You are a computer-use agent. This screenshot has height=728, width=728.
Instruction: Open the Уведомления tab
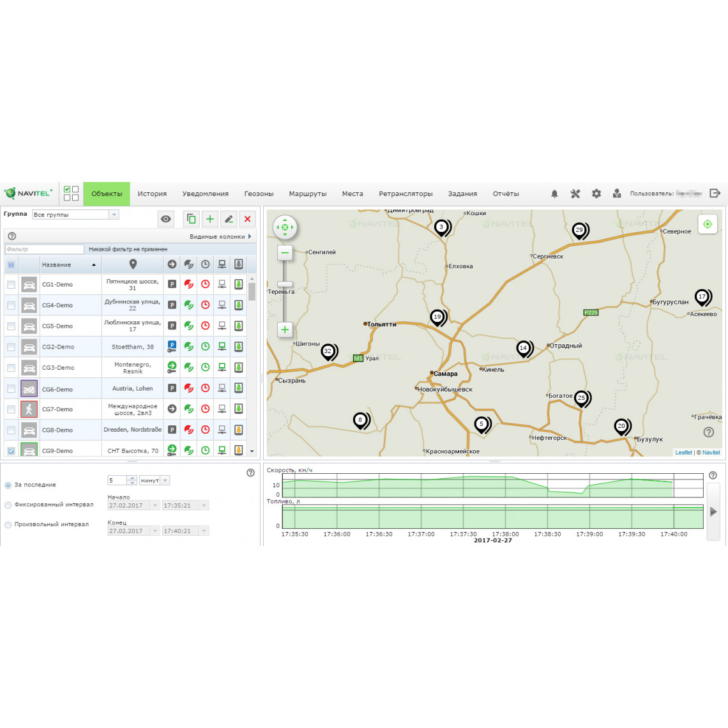point(205,193)
